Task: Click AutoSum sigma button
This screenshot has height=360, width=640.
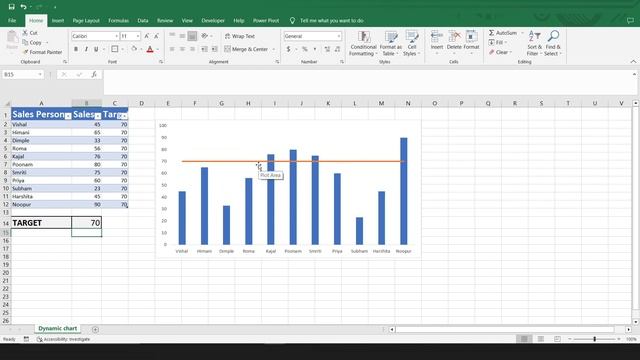Action: click(502, 33)
